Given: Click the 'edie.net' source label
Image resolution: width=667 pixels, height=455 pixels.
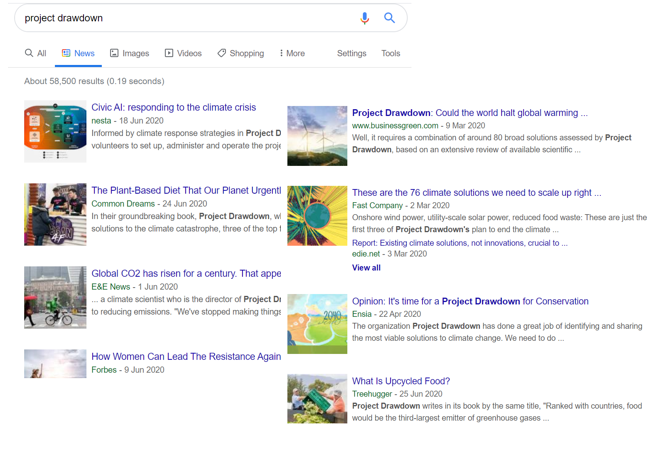Looking at the screenshot, I should coord(366,254).
